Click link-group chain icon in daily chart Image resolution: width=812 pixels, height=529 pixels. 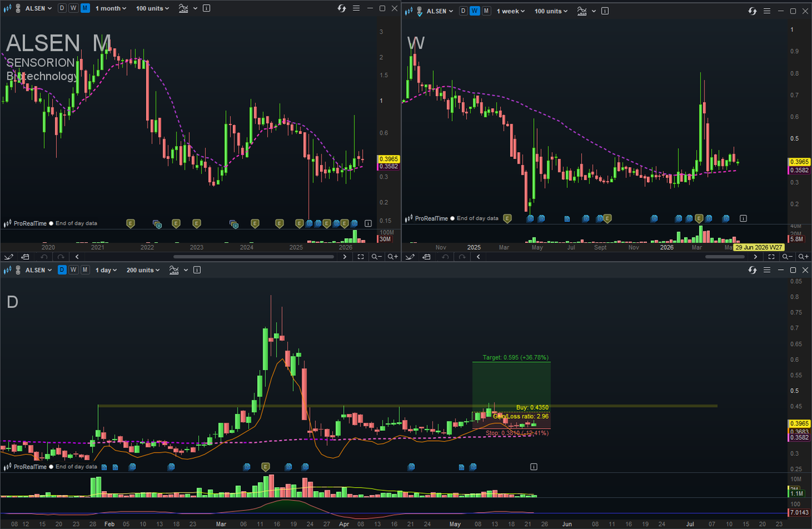click(x=19, y=270)
